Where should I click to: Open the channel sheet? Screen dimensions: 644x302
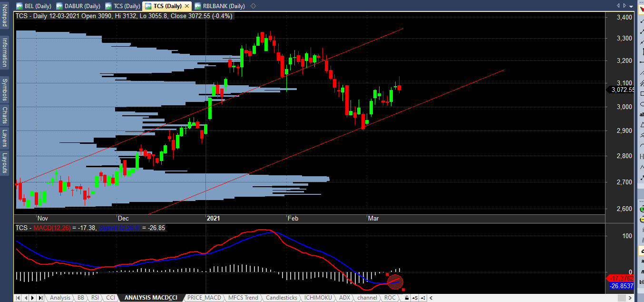[x=367, y=298]
